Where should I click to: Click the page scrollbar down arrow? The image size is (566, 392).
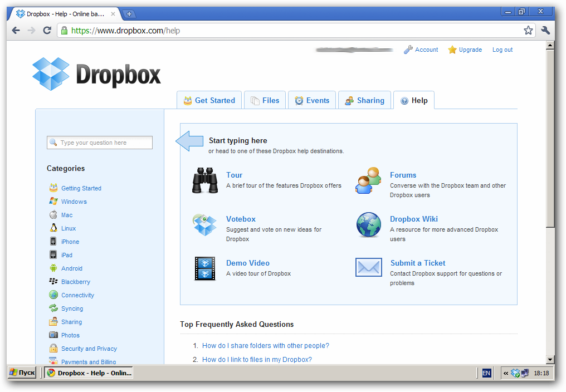[550, 360]
